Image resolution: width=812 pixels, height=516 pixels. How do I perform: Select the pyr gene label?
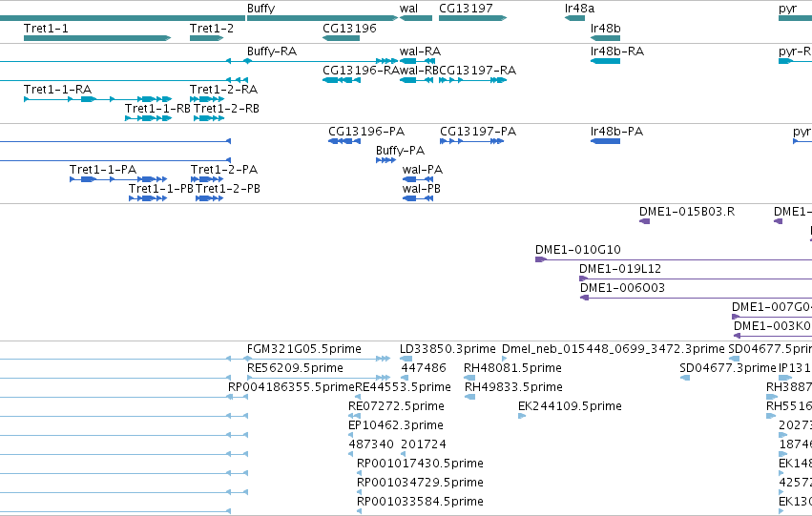[x=787, y=9]
